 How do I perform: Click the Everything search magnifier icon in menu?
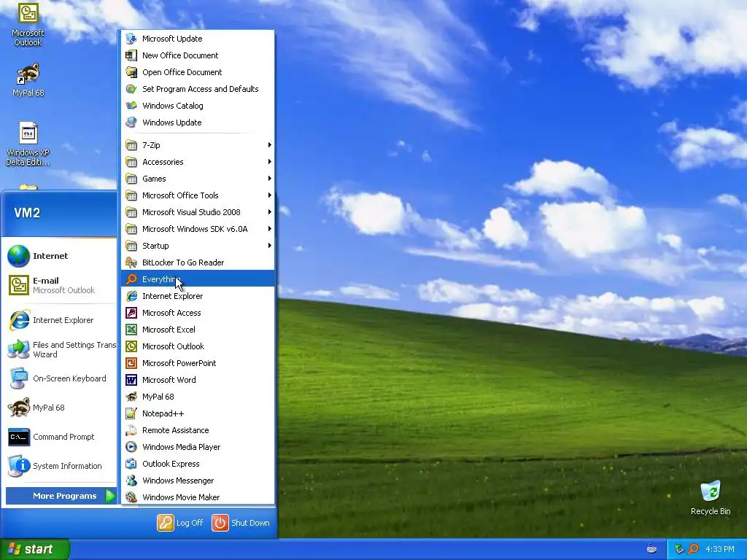coord(131,279)
